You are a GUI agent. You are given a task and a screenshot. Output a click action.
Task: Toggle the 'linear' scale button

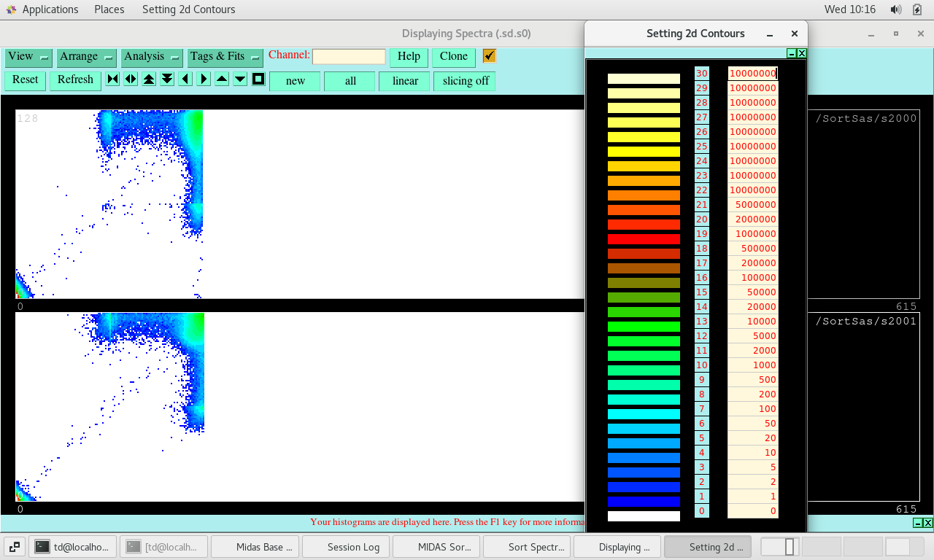click(404, 81)
